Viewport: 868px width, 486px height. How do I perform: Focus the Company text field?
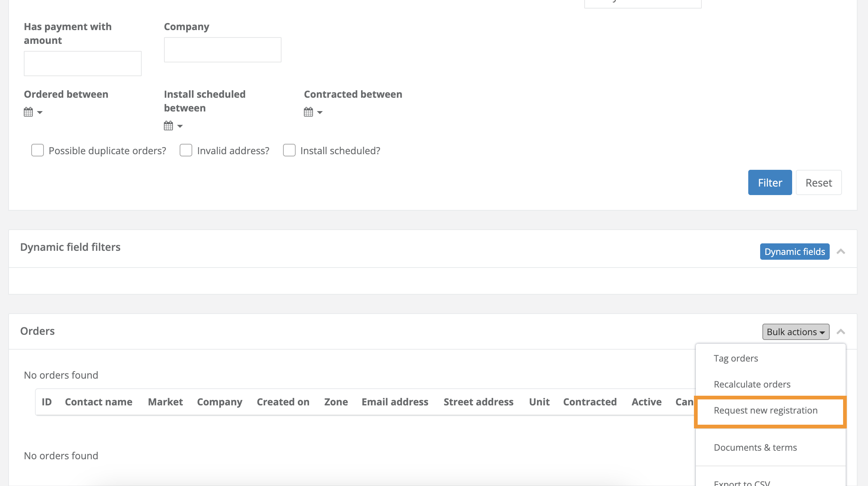click(222, 50)
